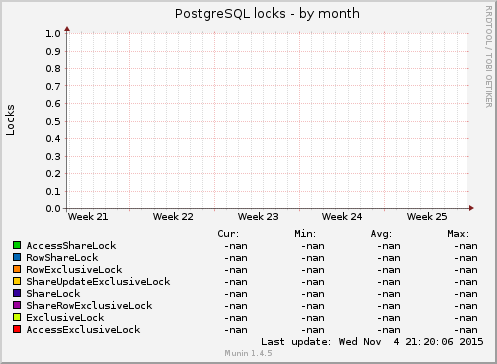497x364 pixels.
Task: Click the Cur: column header
Action: click(228, 234)
